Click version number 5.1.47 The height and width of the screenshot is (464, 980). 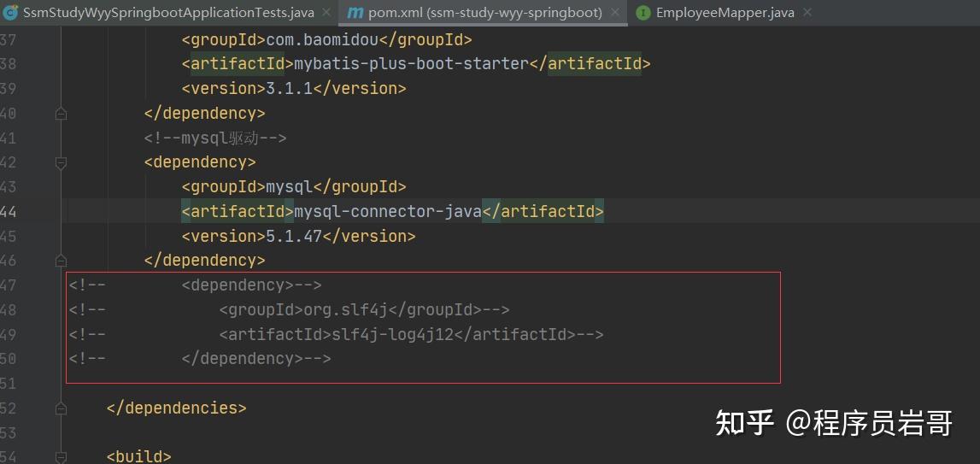coord(294,236)
